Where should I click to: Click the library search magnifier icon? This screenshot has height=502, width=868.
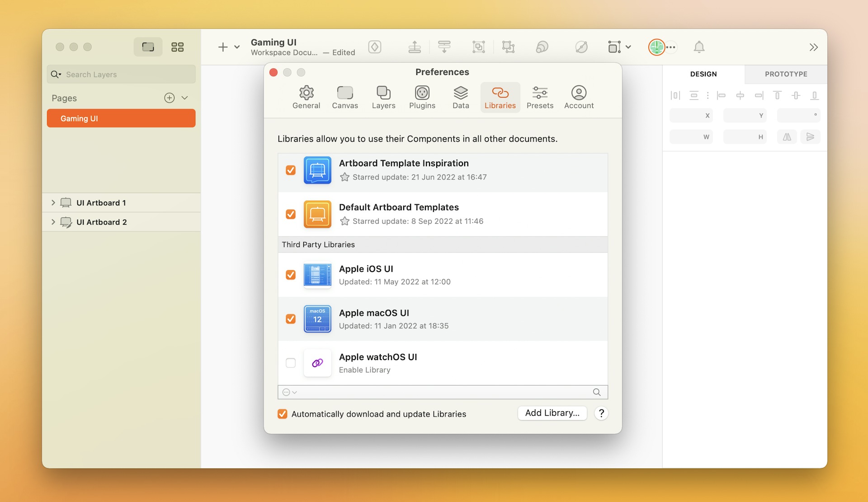(597, 392)
